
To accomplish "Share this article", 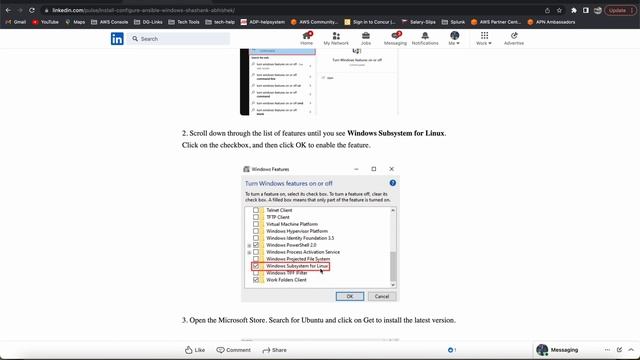I will click(274, 350).
